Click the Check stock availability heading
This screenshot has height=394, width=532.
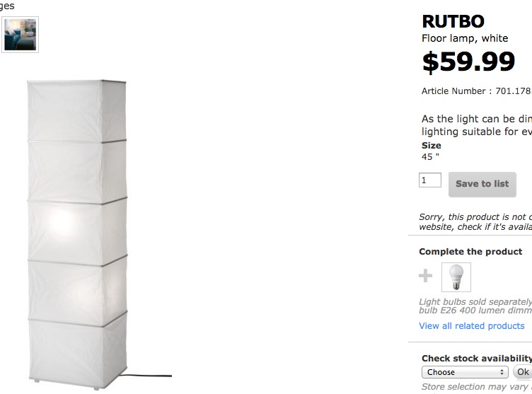(476, 359)
